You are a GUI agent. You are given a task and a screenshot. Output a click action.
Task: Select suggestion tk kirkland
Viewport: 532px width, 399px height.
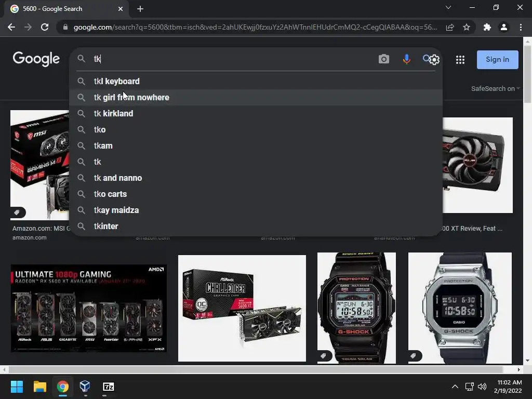[256, 114]
